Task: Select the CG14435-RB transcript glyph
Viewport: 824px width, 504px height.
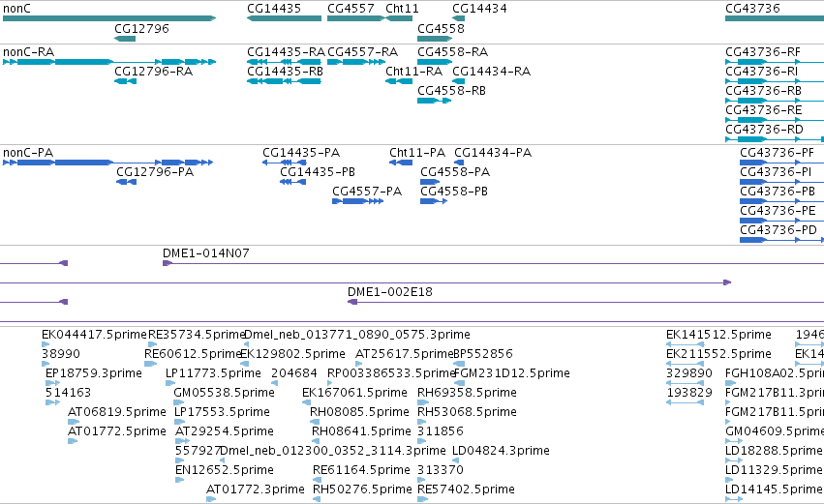Action: pos(285,81)
